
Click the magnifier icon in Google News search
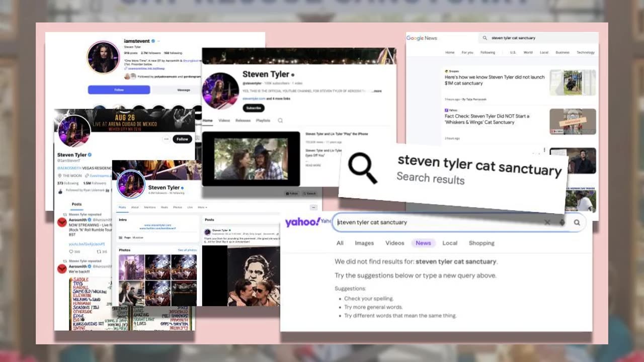pos(485,38)
